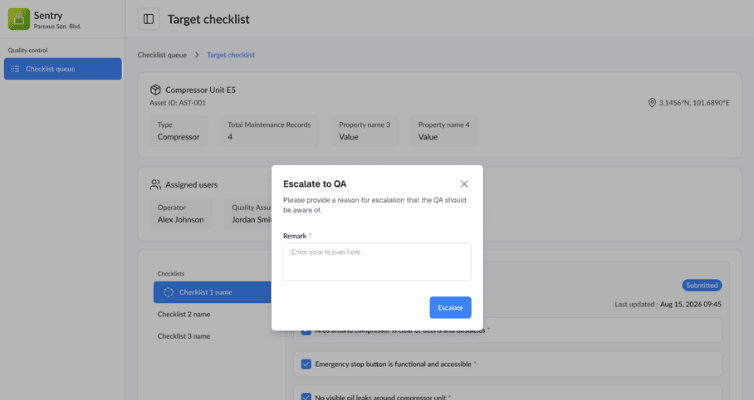Click the Checklist queue list icon
This screenshot has width=754, height=400.
15,69
